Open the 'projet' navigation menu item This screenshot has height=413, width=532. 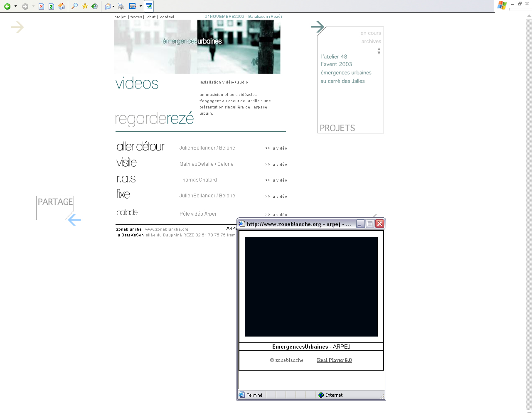point(120,17)
